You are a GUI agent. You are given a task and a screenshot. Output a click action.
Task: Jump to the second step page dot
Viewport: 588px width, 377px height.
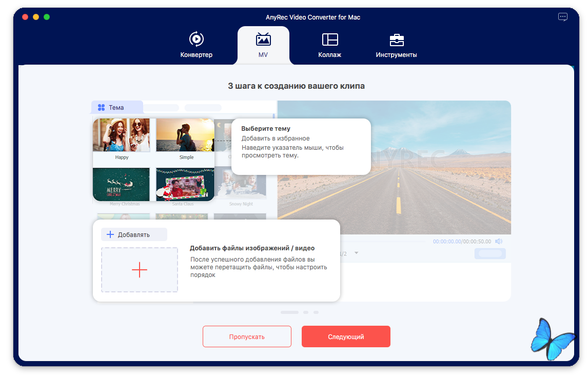[306, 312]
